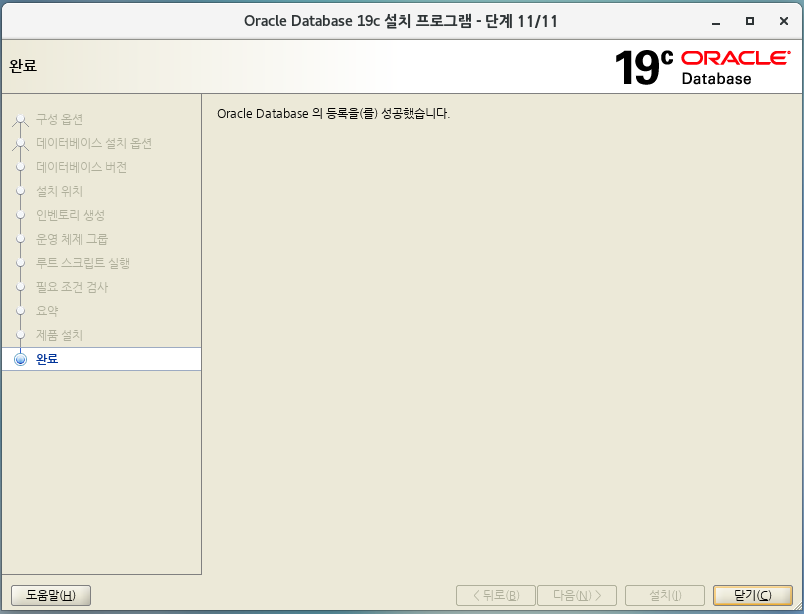The height and width of the screenshot is (614, 804).
Task: Click the Oracle 19c Database logo
Action: click(x=702, y=67)
